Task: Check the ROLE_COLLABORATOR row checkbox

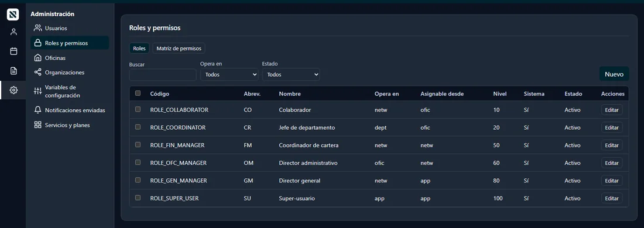Action: pos(138,109)
